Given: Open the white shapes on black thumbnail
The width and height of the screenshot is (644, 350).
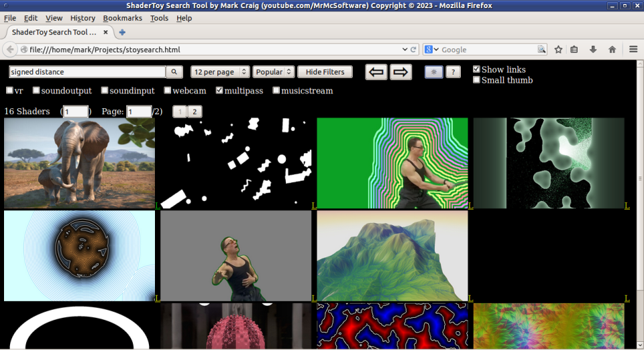Looking at the screenshot, I should click(x=235, y=163).
